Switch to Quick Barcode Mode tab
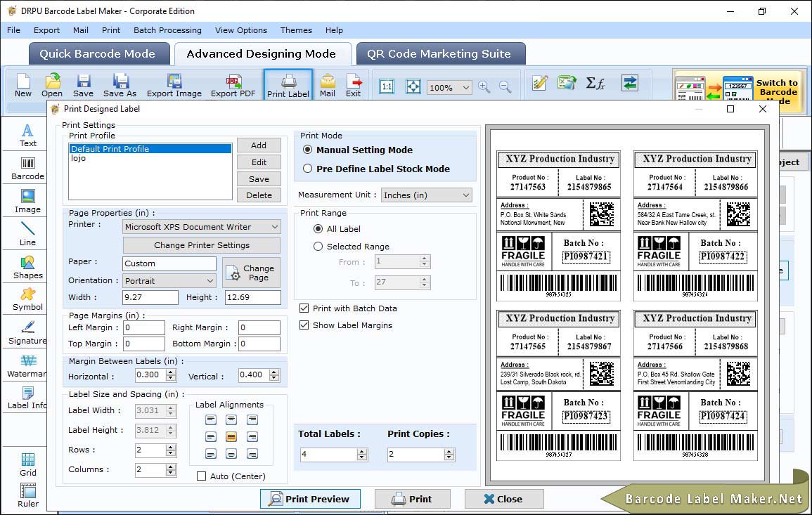The width and height of the screenshot is (812, 515). coord(99,54)
